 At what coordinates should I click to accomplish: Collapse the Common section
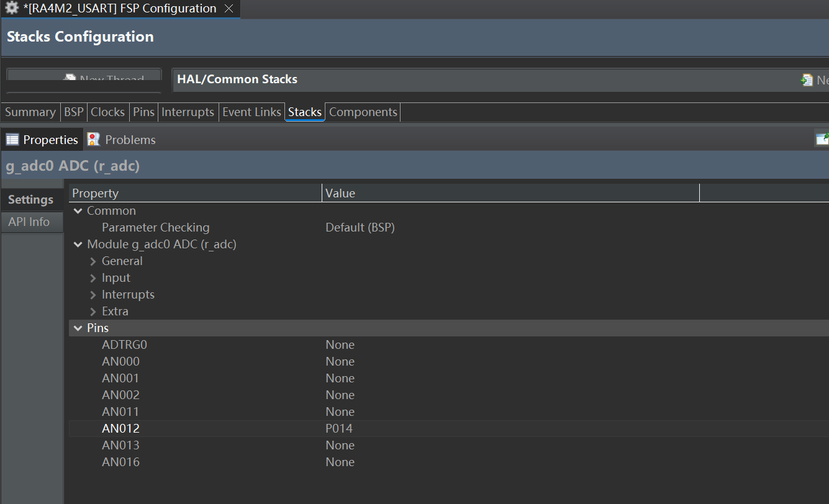pos(78,211)
